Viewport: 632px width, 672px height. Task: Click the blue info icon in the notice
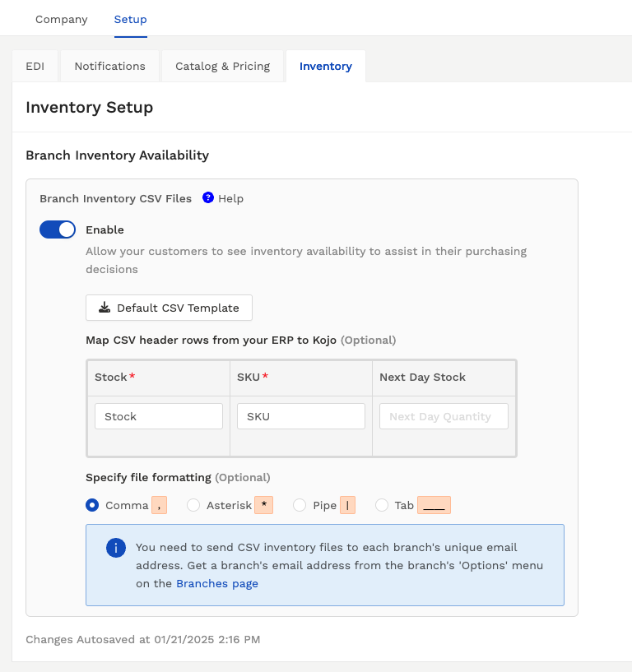[116, 548]
